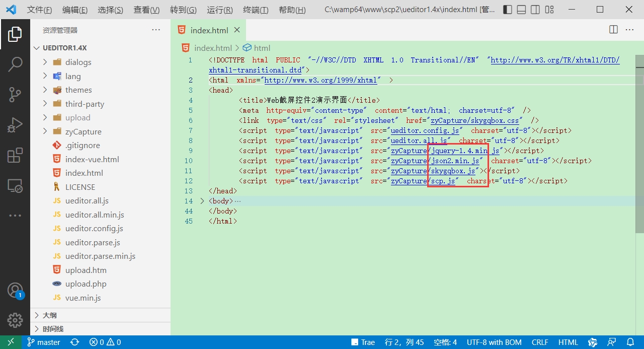
Task: Open the Source Control view
Action: [x=15, y=94]
